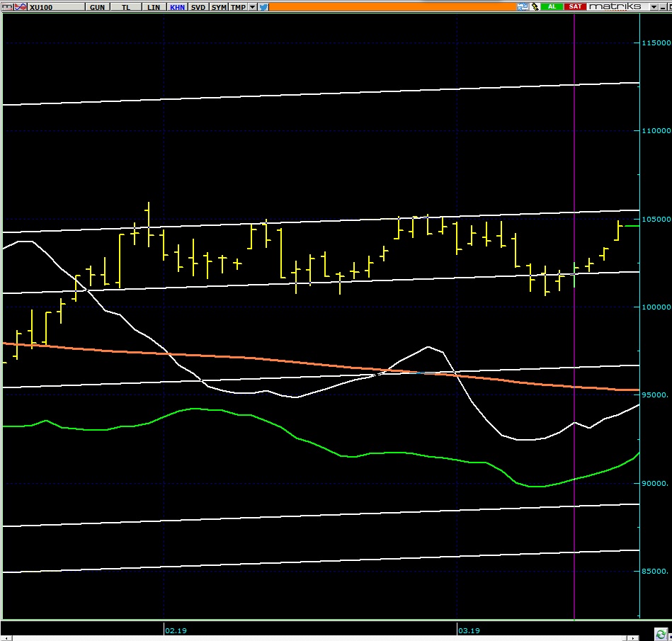This screenshot has height=641, width=672.
Task: Click the 90000 price axis label
Action: 654,483
